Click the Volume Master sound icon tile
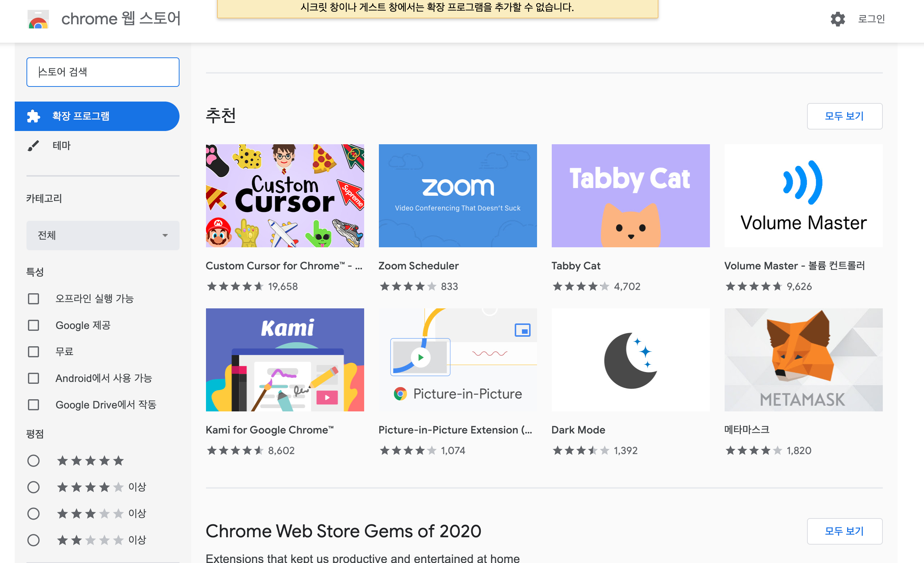 pyautogui.click(x=803, y=195)
